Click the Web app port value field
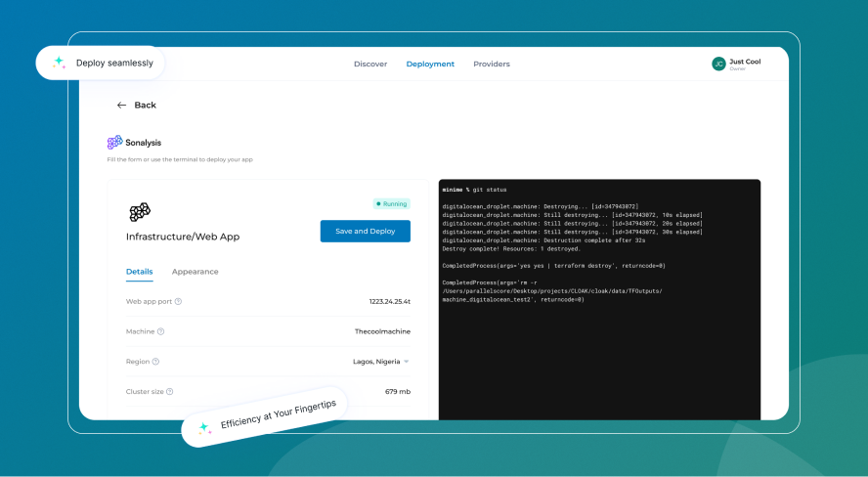 point(389,302)
